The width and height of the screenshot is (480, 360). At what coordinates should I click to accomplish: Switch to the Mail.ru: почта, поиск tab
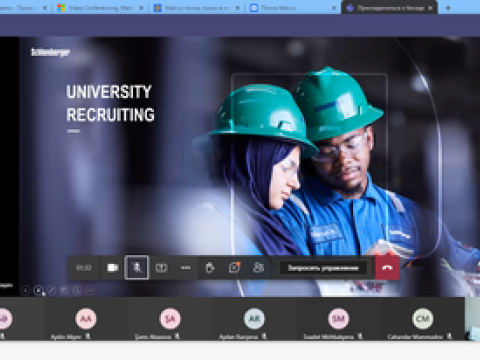pos(197,8)
